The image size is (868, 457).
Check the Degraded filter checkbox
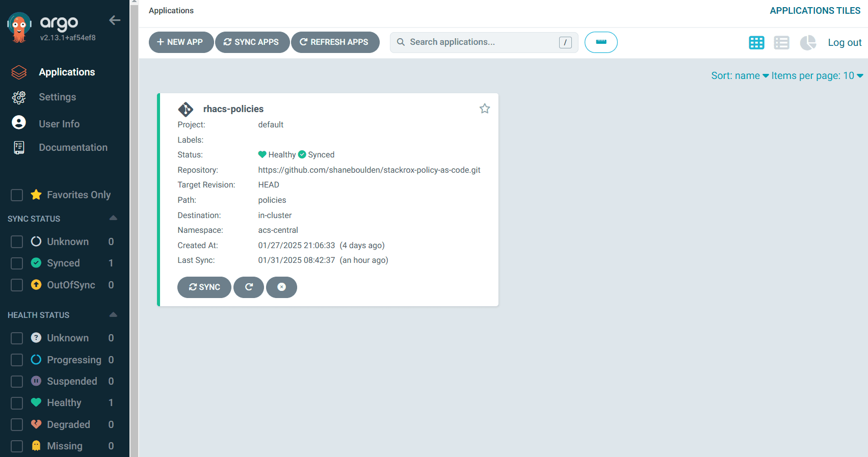(17, 425)
